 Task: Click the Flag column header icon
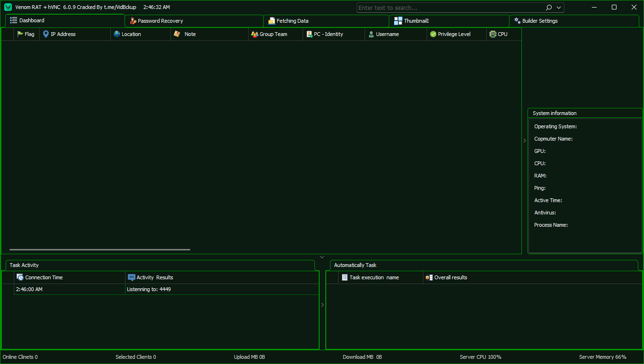[x=20, y=34]
